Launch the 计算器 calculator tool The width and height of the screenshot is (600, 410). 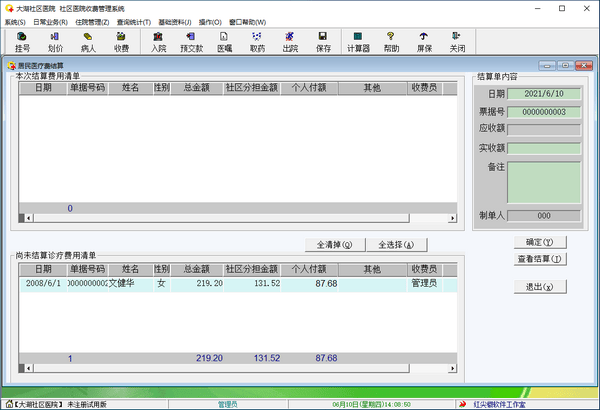(358, 41)
